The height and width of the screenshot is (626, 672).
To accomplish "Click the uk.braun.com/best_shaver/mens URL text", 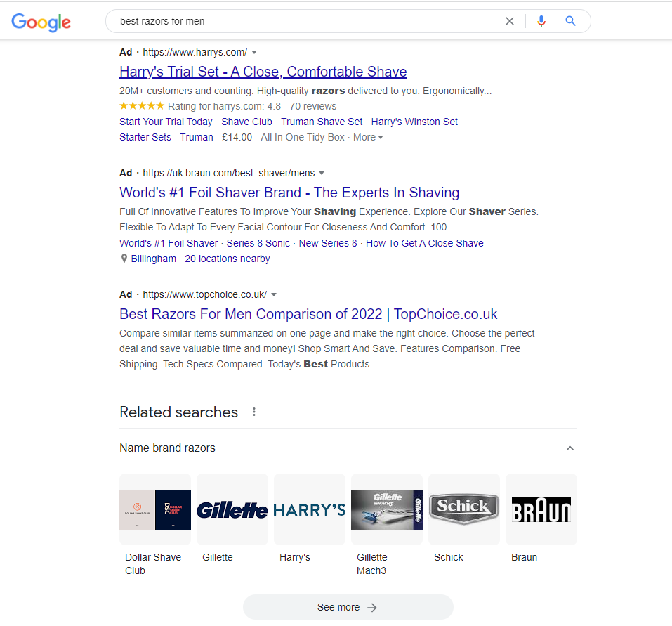I will [x=229, y=174].
